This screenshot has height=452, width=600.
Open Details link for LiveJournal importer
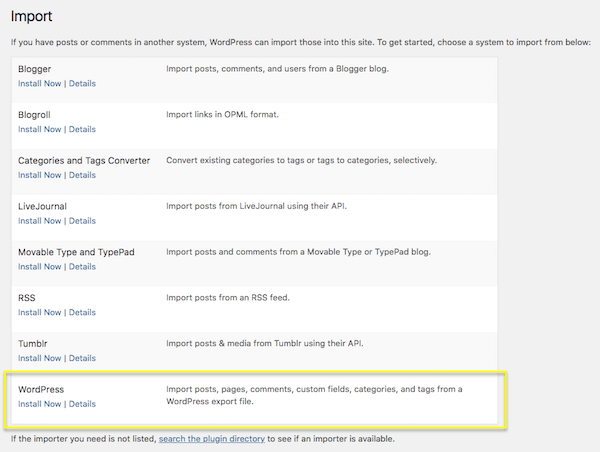(82, 221)
